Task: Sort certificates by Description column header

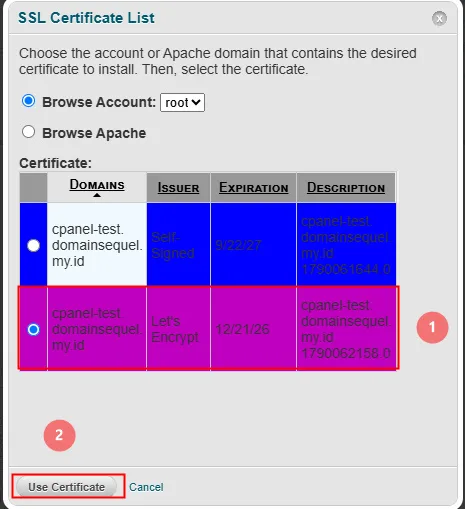Action: (346, 188)
